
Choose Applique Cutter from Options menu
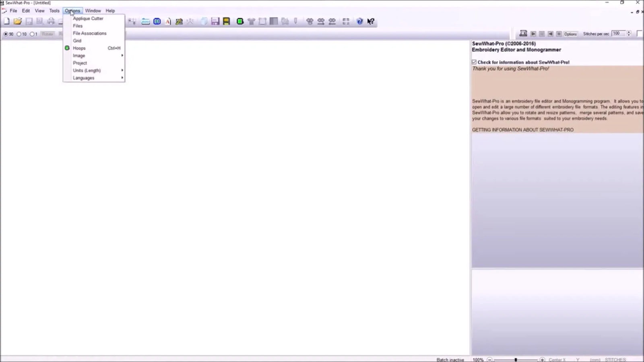pos(94,19)
